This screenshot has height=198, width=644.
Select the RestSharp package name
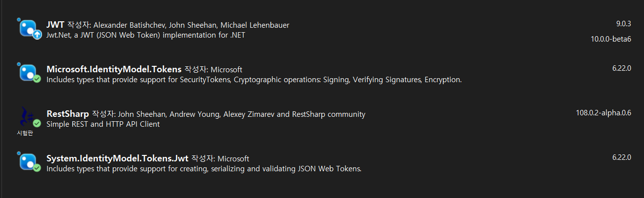coord(68,114)
